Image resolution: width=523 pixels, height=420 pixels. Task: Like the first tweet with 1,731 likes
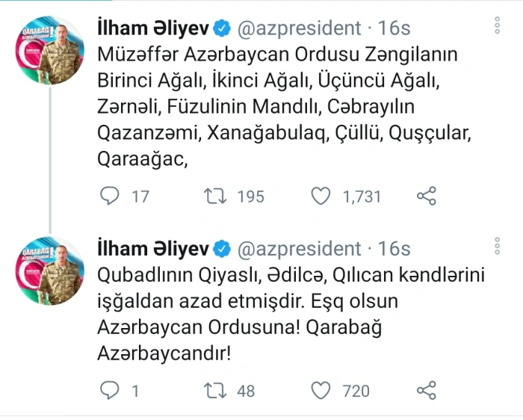point(321,196)
